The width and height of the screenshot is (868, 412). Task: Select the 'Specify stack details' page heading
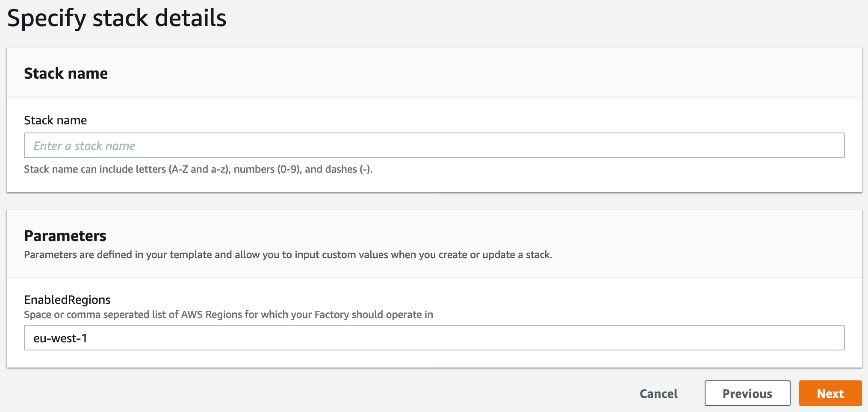[117, 18]
